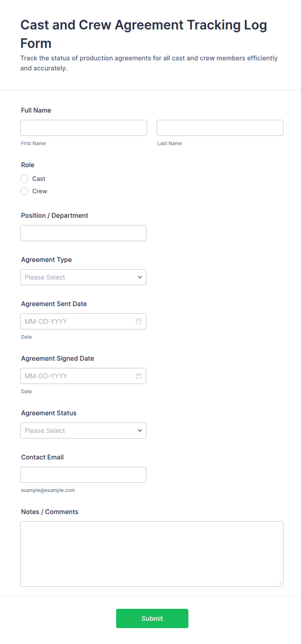This screenshot has width=301, height=644.
Task: Focus the First Name input field
Action: point(84,128)
